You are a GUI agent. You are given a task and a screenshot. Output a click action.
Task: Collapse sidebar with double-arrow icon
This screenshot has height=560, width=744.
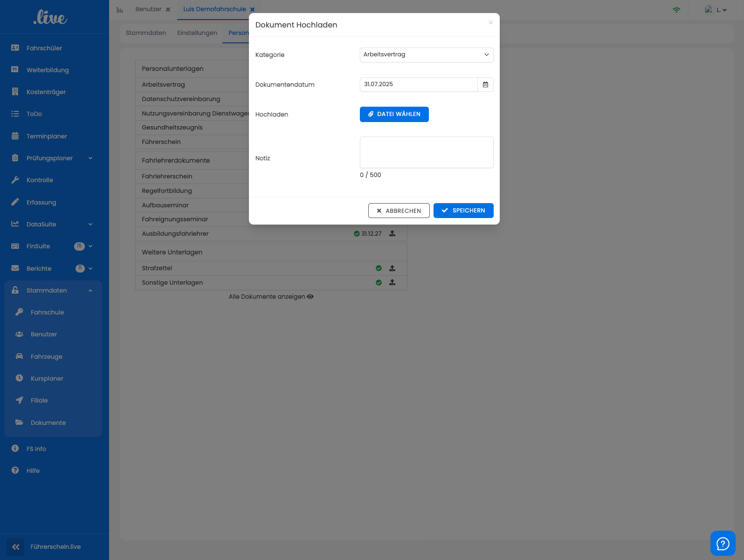pos(15,547)
